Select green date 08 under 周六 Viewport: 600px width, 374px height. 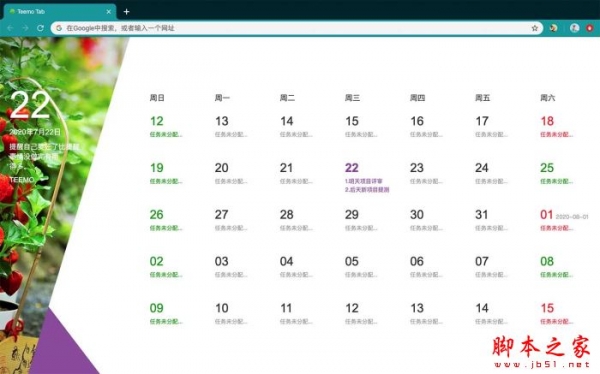click(547, 261)
